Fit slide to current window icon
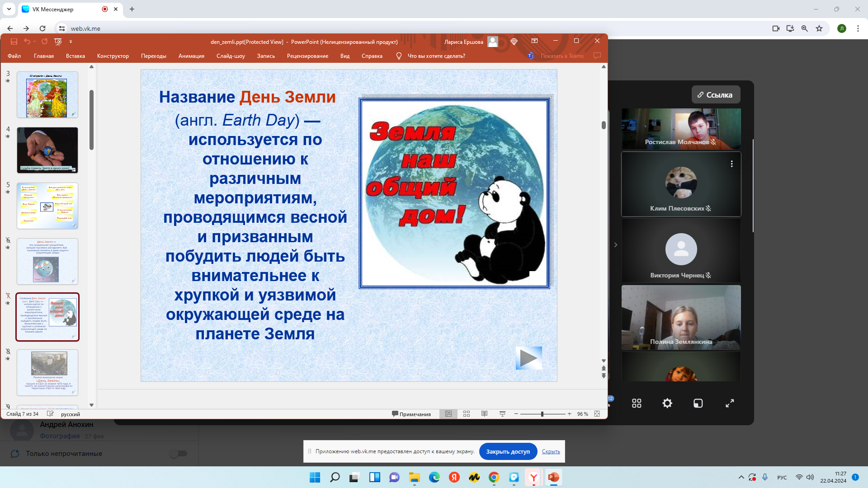This screenshot has width=868, height=488. 597,414
